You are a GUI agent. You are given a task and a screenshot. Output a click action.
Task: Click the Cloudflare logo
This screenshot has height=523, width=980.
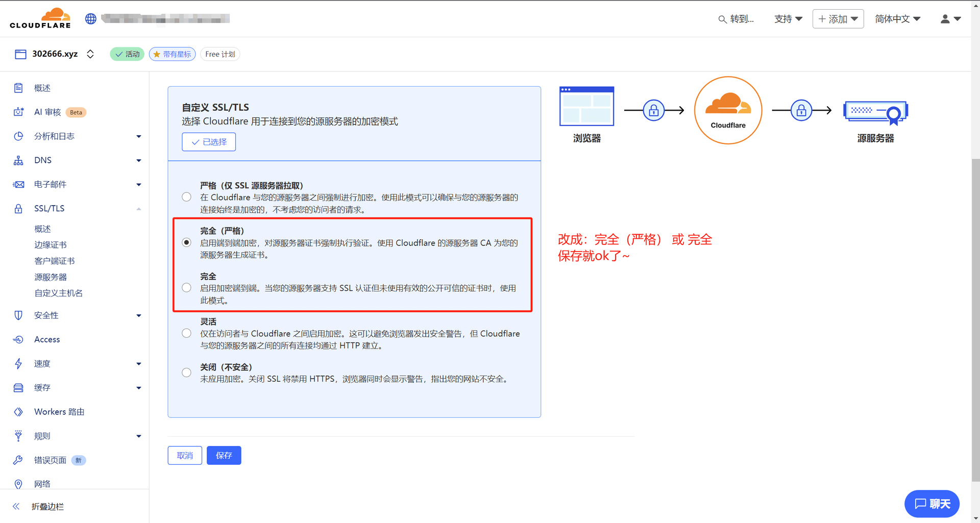[x=40, y=18]
